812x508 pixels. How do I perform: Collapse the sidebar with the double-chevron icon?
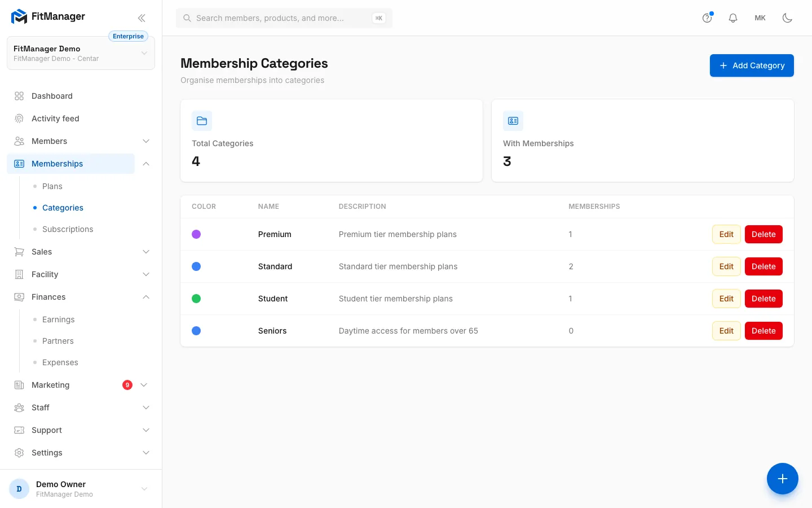click(x=142, y=18)
